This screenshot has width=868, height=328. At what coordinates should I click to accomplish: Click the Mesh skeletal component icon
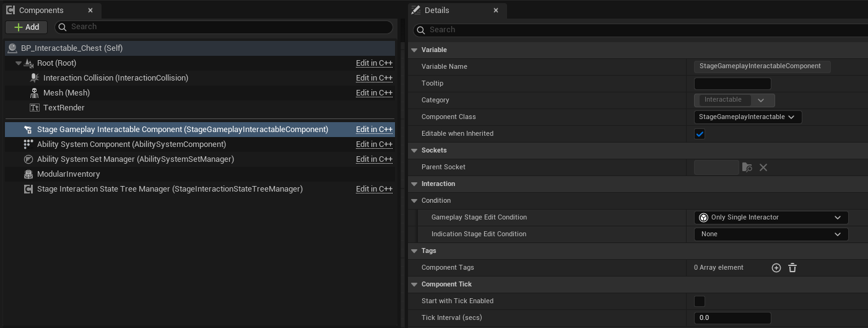click(x=34, y=93)
